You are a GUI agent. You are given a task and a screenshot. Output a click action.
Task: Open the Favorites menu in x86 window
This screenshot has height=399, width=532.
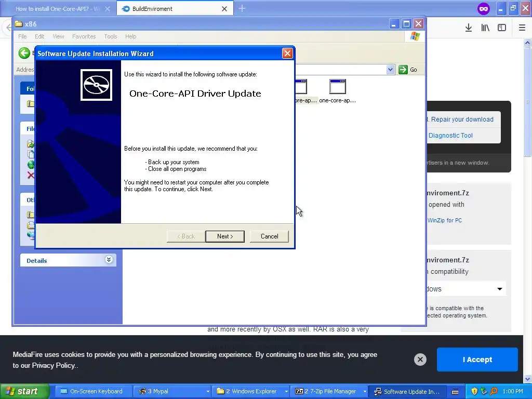click(x=84, y=36)
